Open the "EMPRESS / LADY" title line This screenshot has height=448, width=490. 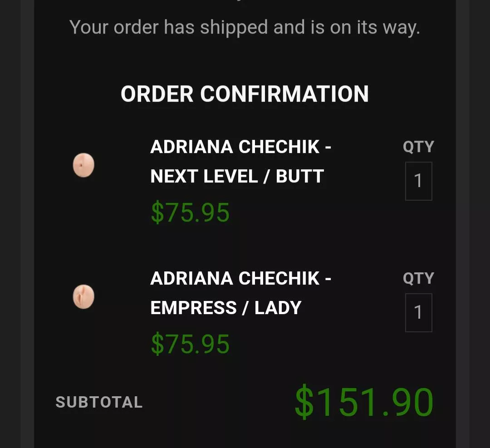tap(225, 308)
